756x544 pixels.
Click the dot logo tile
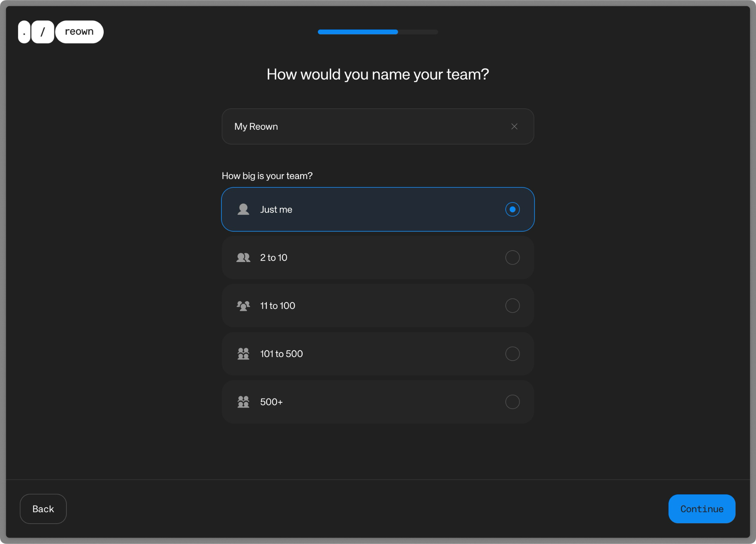pyautogui.click(x=24, y=32)
